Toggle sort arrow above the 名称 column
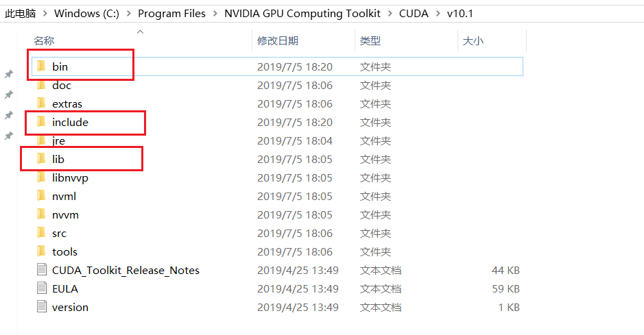This screenshot has width=644, height=335. coord(140,32)
